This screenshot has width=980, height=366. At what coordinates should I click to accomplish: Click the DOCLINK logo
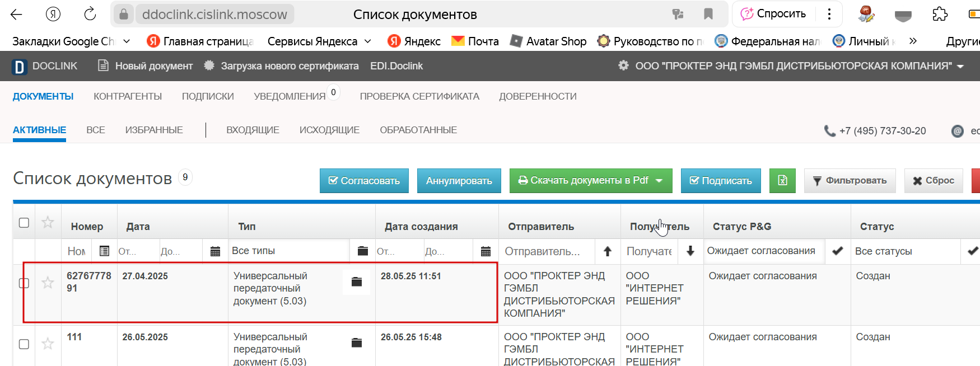(44, 66)
